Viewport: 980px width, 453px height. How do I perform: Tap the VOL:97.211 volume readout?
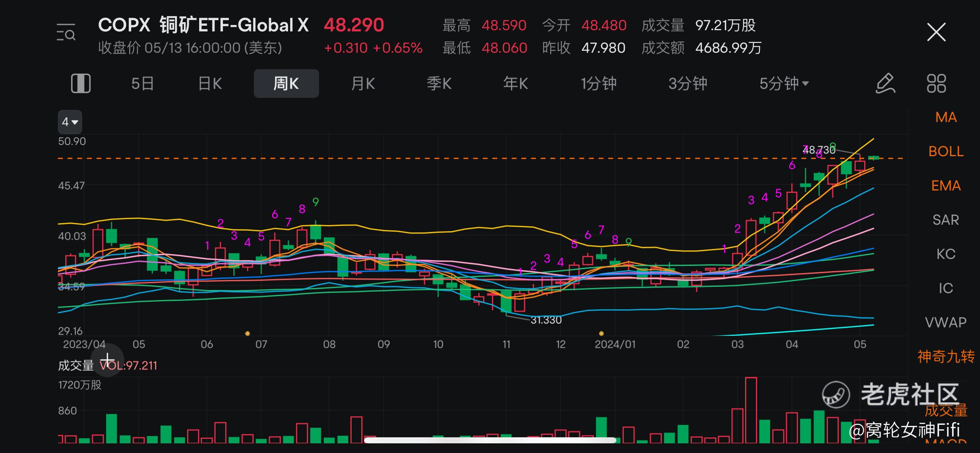click(129, 366)
